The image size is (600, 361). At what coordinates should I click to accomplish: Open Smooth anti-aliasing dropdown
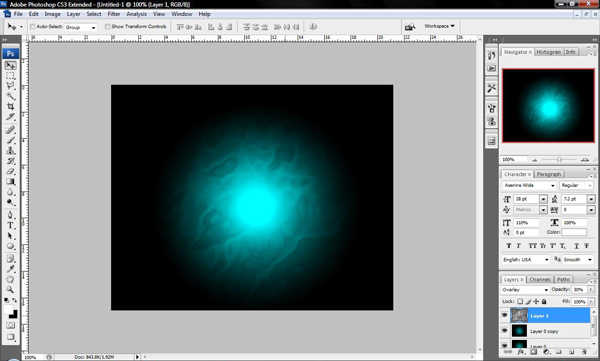tap(578, 260)
